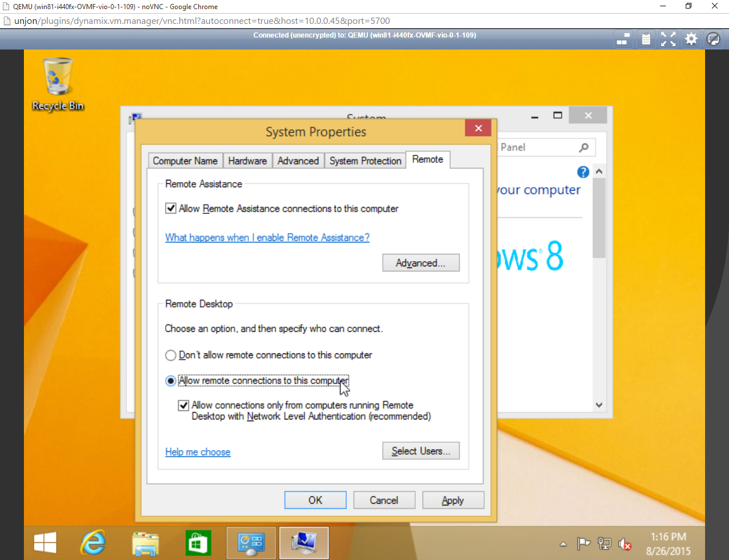
Task: Click the blue help question mark icon
Action: point(583,172)
